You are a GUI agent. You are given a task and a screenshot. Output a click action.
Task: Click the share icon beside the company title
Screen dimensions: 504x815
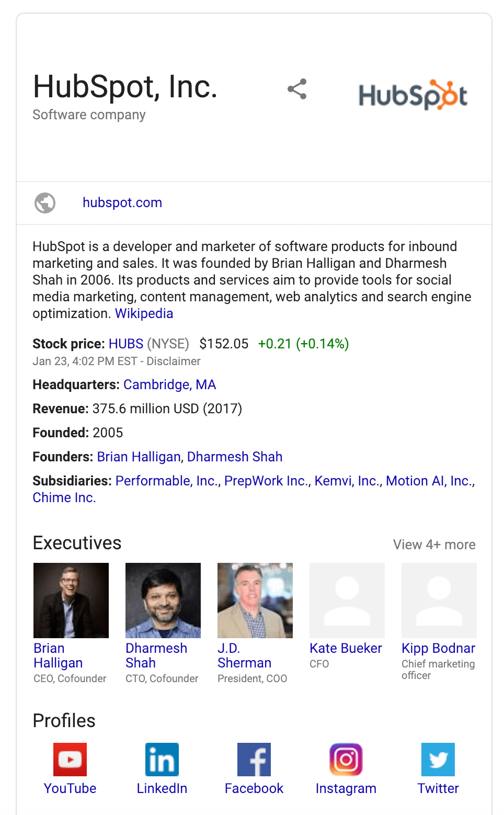[x=297, y=89]
